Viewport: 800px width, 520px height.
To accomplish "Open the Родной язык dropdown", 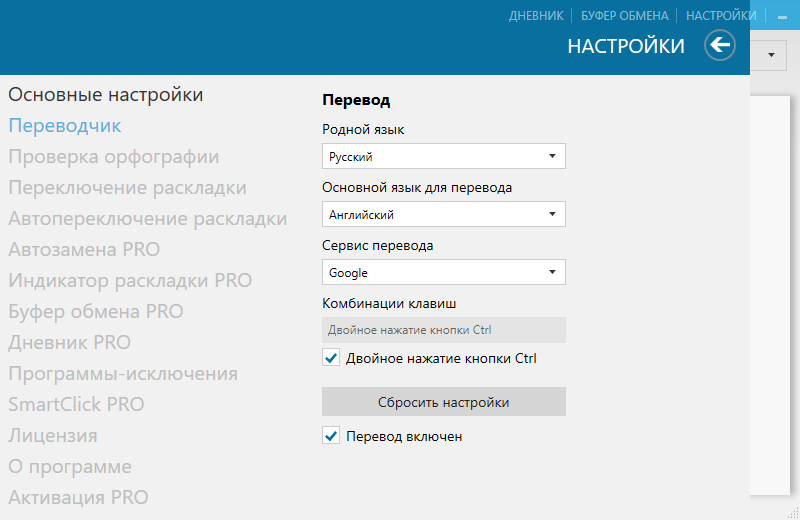I will pyautogui.click(x=444, y=157).
